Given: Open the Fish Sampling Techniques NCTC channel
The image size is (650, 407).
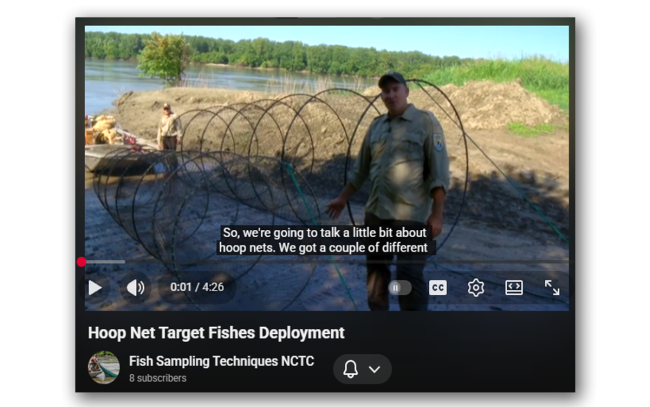Looking at the screenshot, I should tap(221, 361).
